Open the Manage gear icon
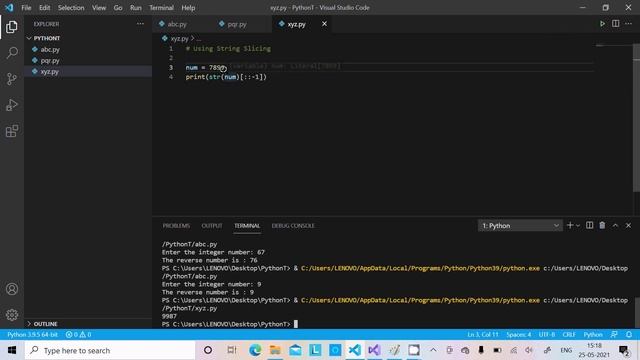The width and height of the screenshot is (640, 360). point(12,315)
